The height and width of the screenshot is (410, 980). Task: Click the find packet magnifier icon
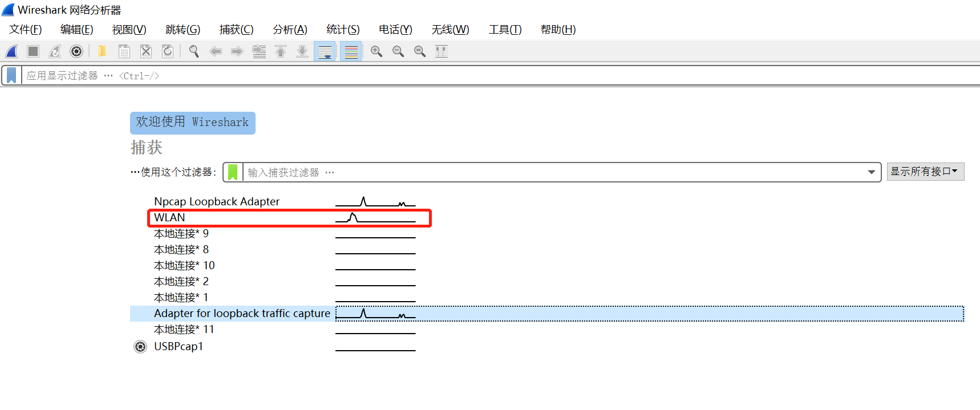point(194,51)
